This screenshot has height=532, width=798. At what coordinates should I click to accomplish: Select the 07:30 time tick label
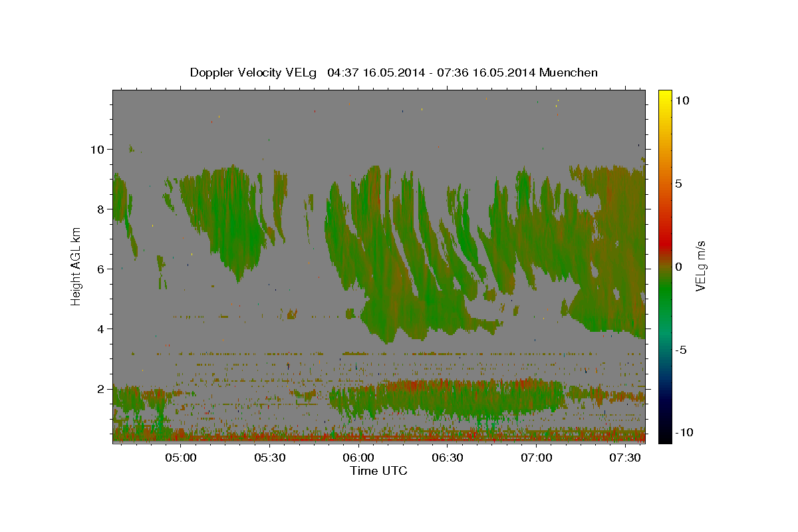pos(626,458)
